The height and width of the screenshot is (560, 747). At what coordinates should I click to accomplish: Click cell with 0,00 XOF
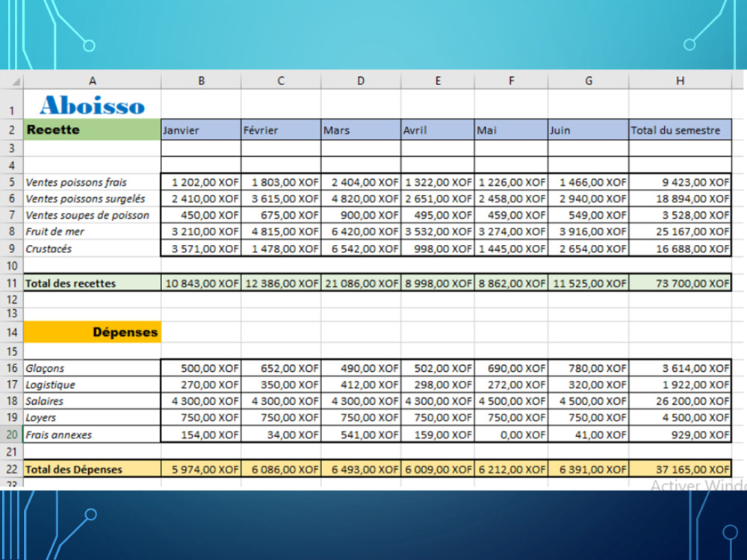(x=511, y=435)
